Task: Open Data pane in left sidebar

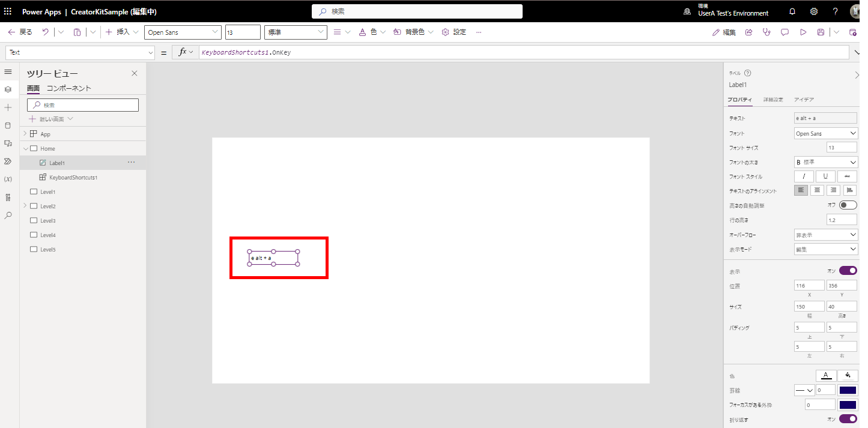Action: 8,125
